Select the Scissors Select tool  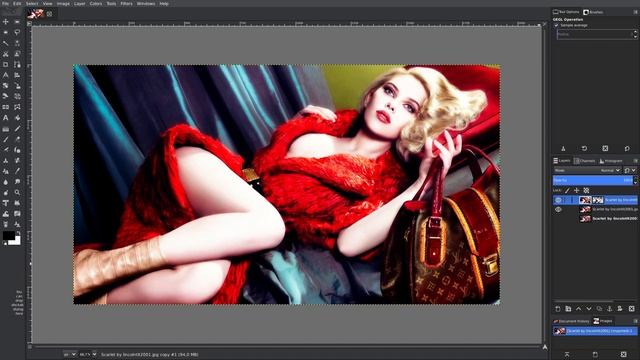point(6,53)
